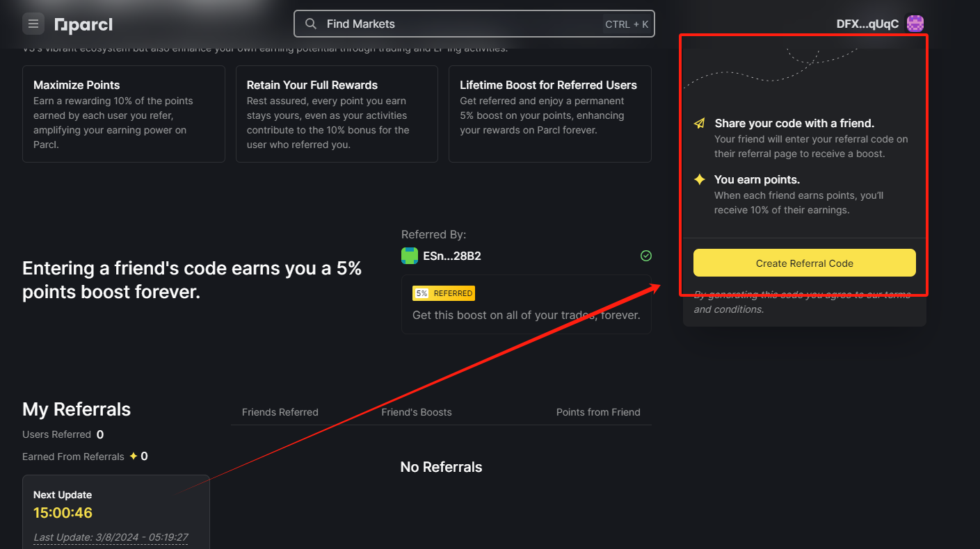Click the star icon near Earned From Referrals
Image resolution: width=980 pixels, height=549 pixels.
point(134,457)
